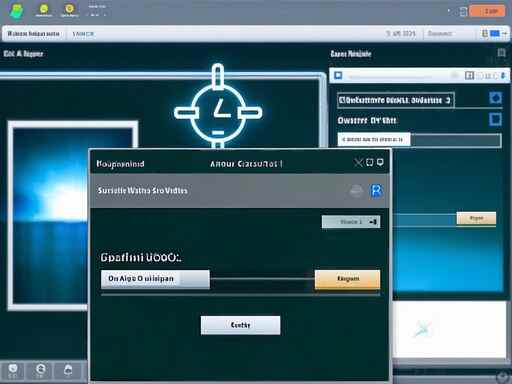Select the lighter second tab in the white bar
Screen dimensions: 512x384
pyautogui.click(x=83, y=34)
